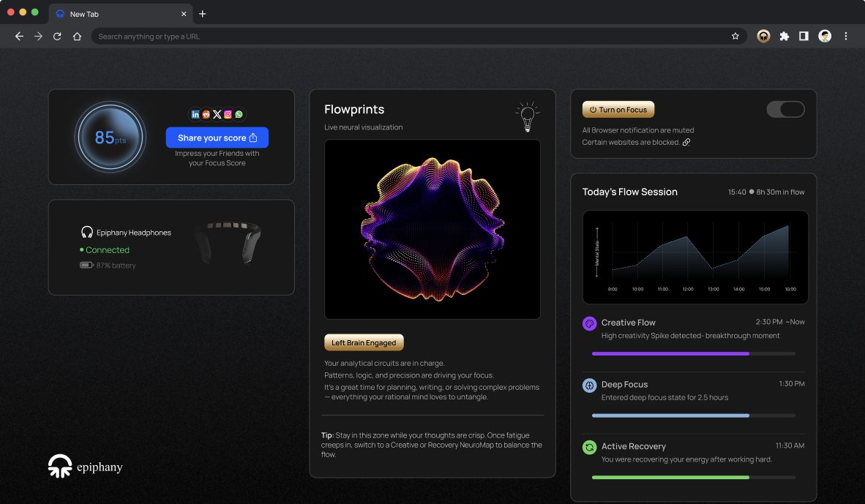Image resolution: width=865 pixels, height=504 pixels.
Task: Click the epiphany logo
Action: (x=86, y=467)
